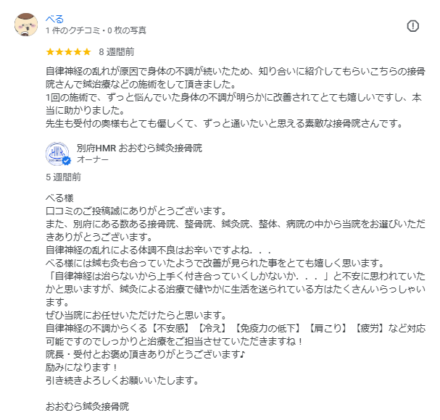Click the '5 週間前' reply timestamp
Image resolution: width=440 pixels, height=420 pixels.
tap(63, 177)
